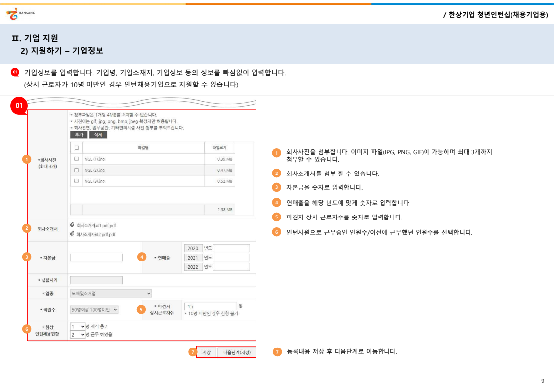Open the 업종 dropdown showing 도매및소매업
Screen dimensions: 554x392
(x=111, y=293)
